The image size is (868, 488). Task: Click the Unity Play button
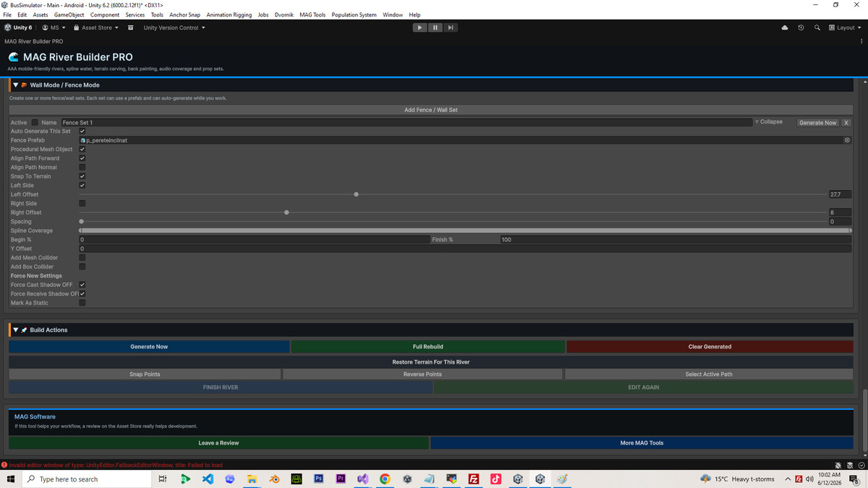[420, 27]
